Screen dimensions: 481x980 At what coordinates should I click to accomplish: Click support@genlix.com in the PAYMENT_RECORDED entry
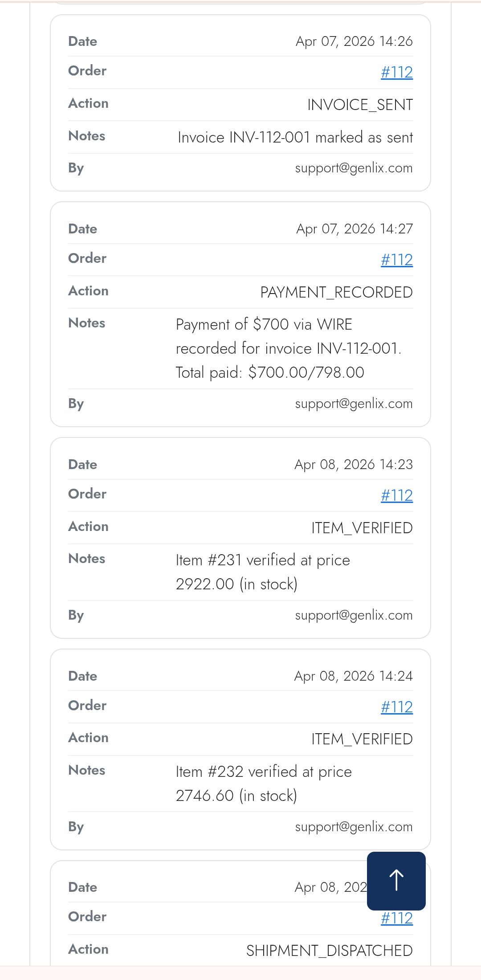point(354,404)
